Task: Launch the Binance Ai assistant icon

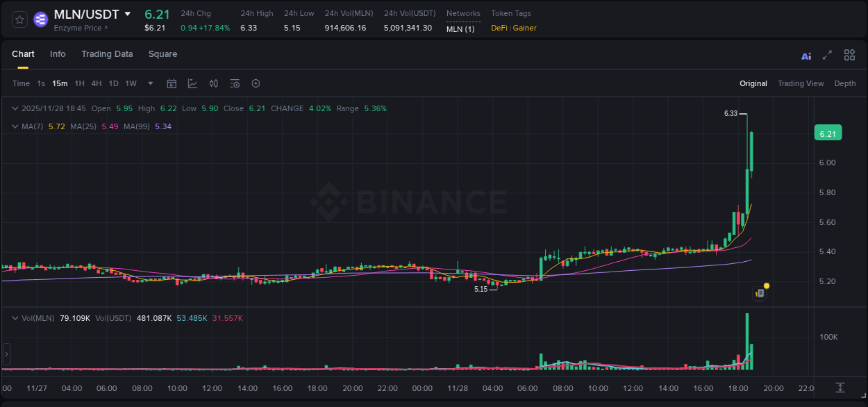Action: pyautogui.click(x=806, y=55)
